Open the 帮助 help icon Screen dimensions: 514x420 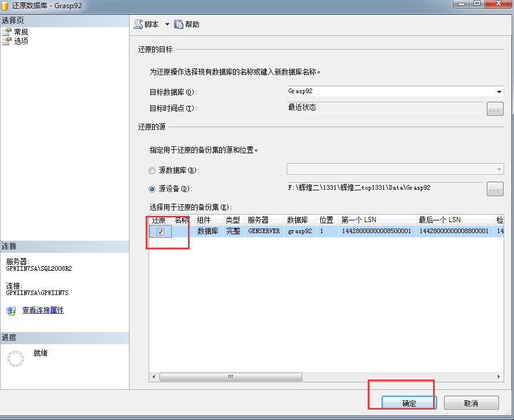tap(179, 24)
